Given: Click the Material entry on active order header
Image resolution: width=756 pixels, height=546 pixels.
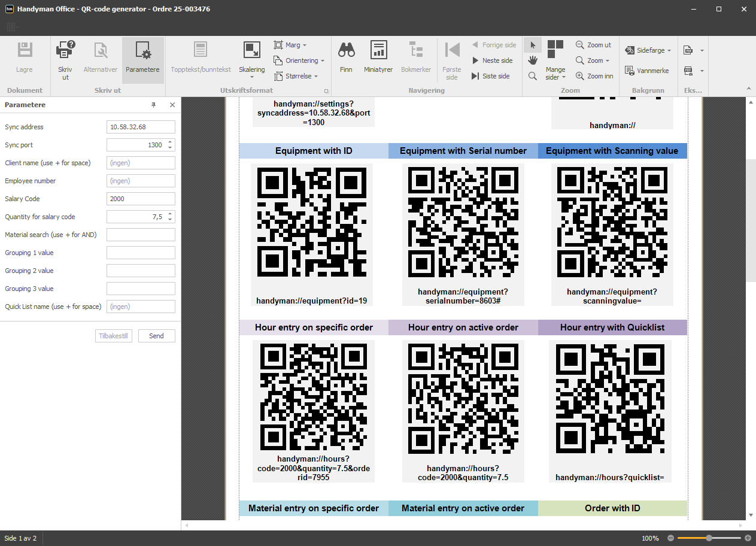Looking at the screenshot, I should pos(463,508).
